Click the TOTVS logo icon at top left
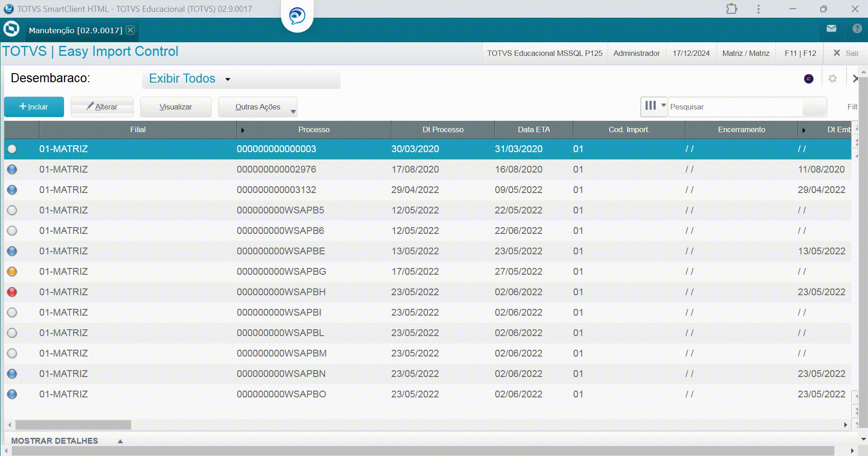 click(11, 29)
